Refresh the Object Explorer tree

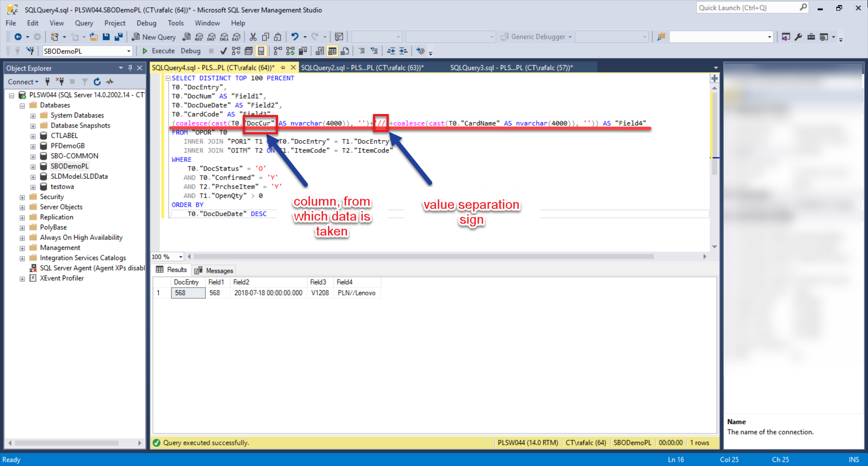97,82
